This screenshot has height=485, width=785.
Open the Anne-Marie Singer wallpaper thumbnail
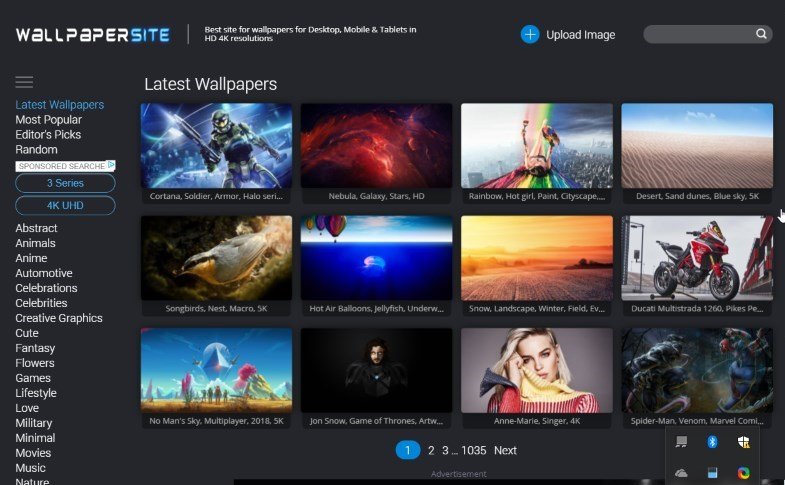(x=537, y=370)
